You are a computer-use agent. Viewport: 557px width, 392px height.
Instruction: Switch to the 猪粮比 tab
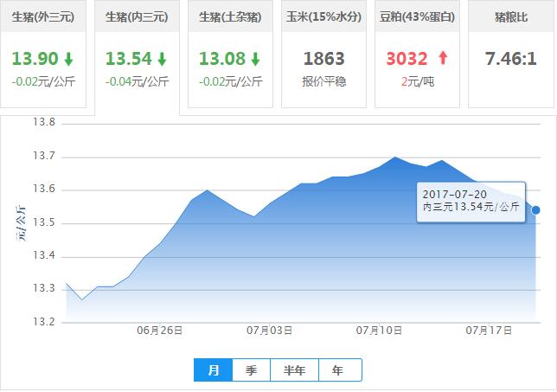point(511,54)
